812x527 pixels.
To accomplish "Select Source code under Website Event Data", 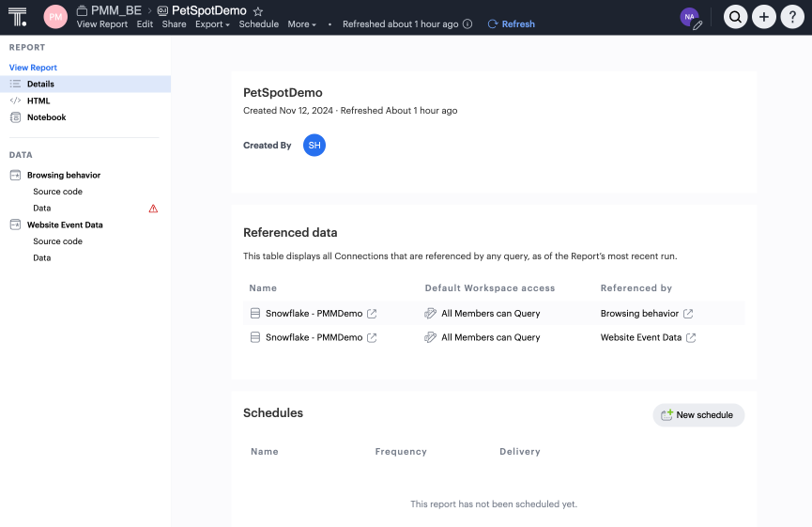I will point(57,241).
